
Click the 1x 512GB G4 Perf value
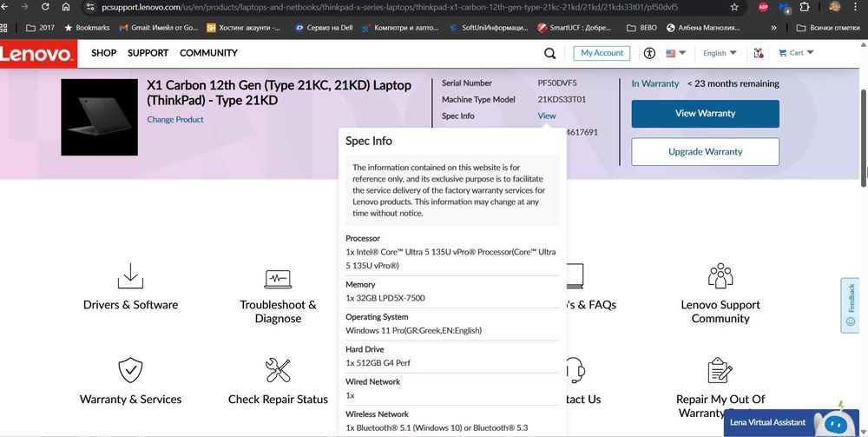point(378,363)
